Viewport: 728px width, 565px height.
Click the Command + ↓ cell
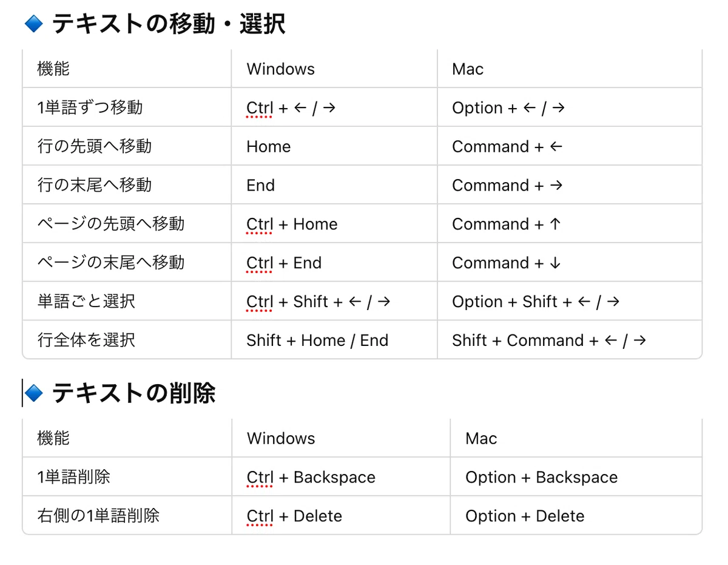[x=570, y=263]
